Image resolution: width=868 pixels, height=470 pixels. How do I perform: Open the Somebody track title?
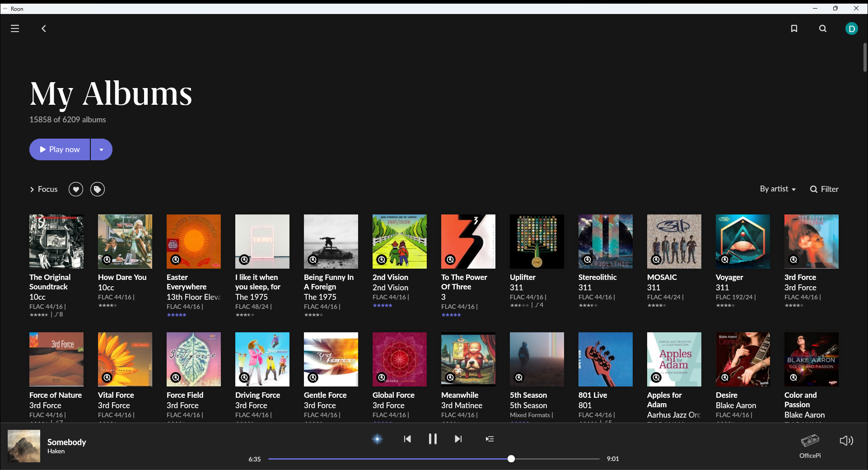tap(67, 442)
